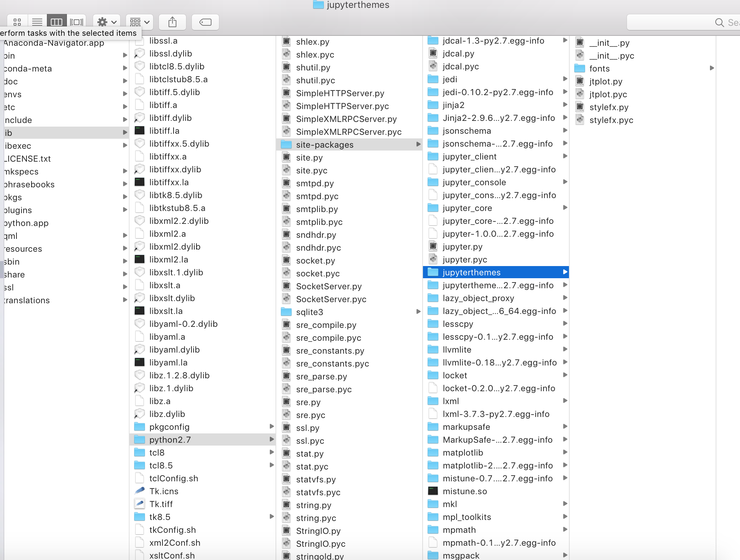Expand the site-packages folder arrow
740x560 pixels.
[418, 144]
